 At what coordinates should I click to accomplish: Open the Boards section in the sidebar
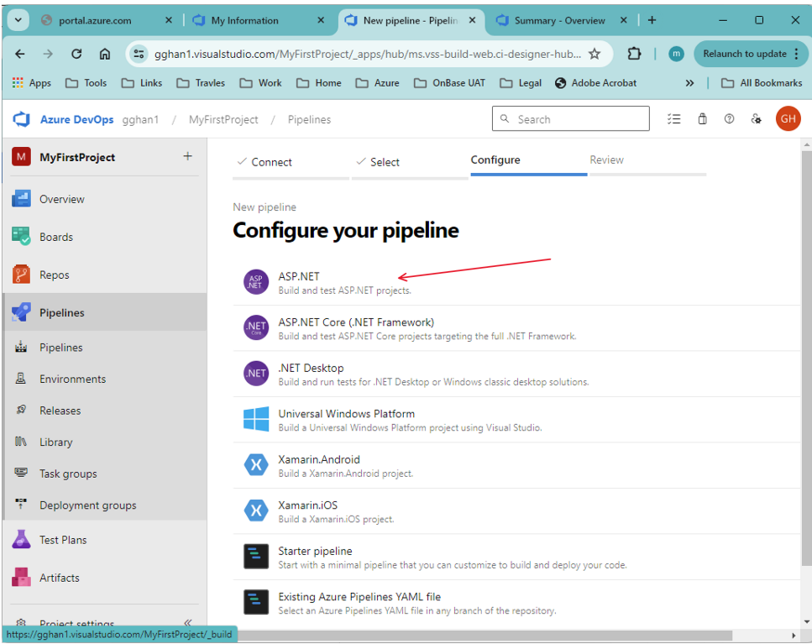pos(59,237)
